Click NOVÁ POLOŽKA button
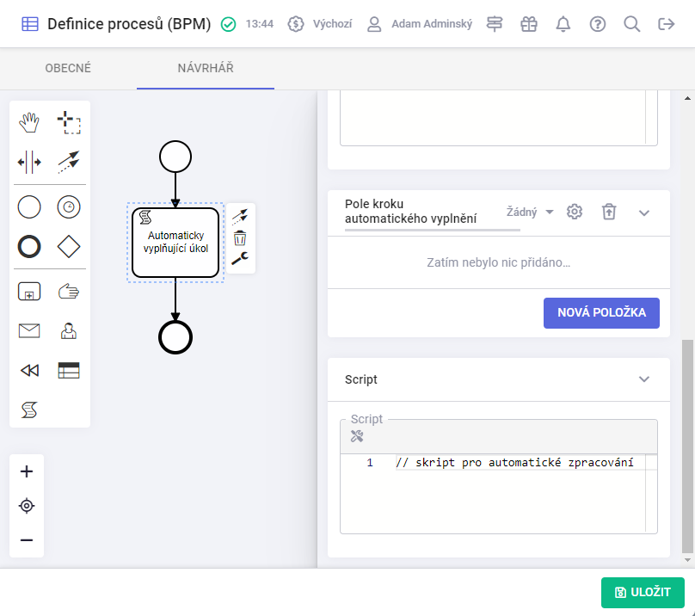The image size is (695, 616). coord(601,313)
